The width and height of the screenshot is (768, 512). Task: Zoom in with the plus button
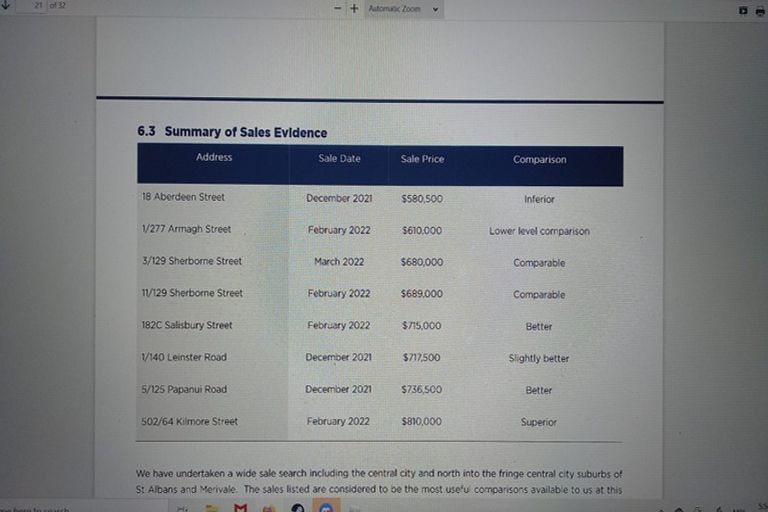tap(354, 8)
